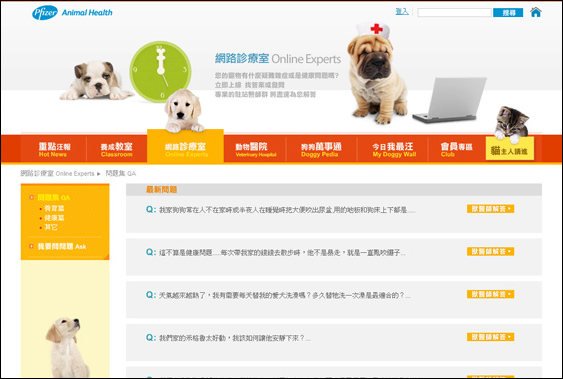Open the Veterinary Hospital tab
The height and width of the screenshot is (379, 563).
(255, 149)
